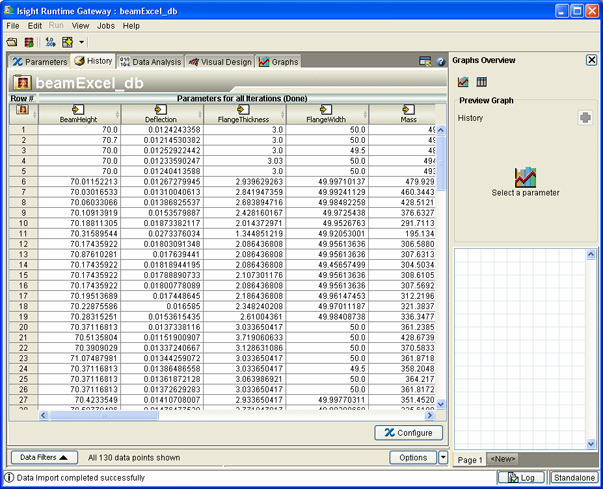Click the table selection icon above the grid
Viewport: 603px width, 489px height.
coord(425,61)
